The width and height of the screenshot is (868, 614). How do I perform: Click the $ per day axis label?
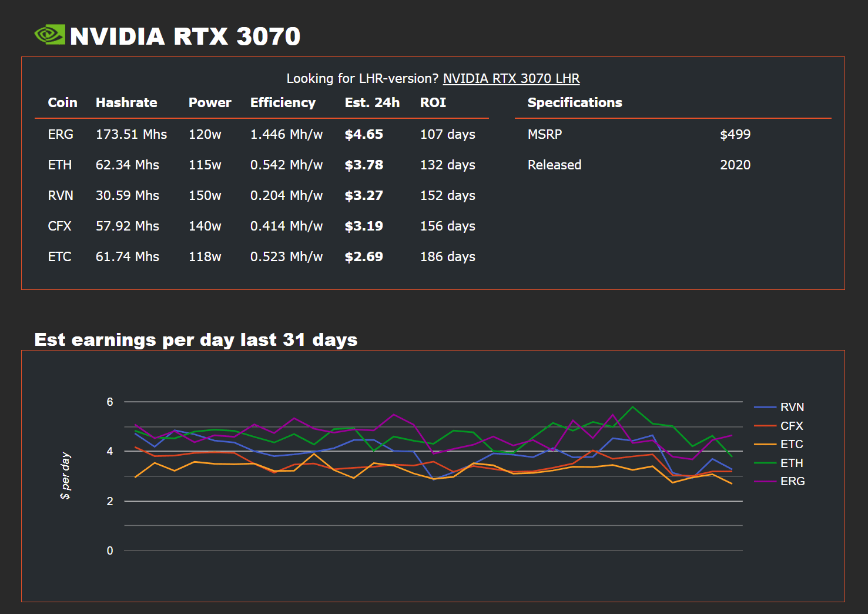pyautogui.click(x=65, y=476)
